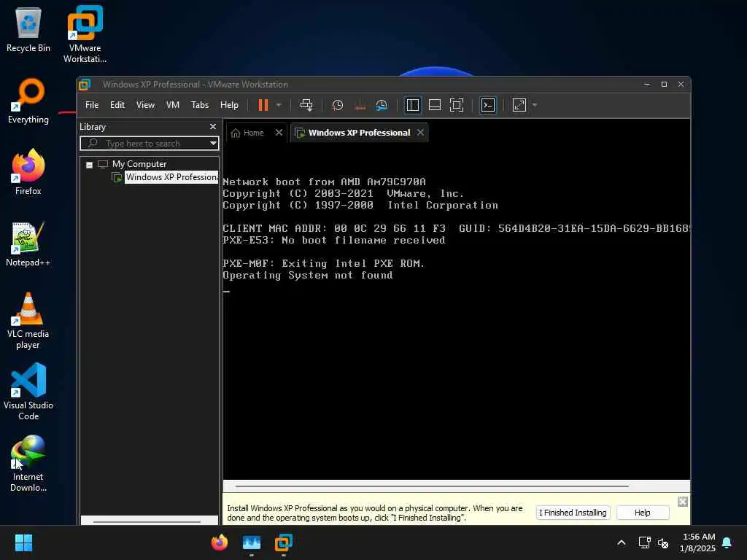Screen dimensions: 747x560
Task: Click the VMware icon in title bar
Action: 85,85
